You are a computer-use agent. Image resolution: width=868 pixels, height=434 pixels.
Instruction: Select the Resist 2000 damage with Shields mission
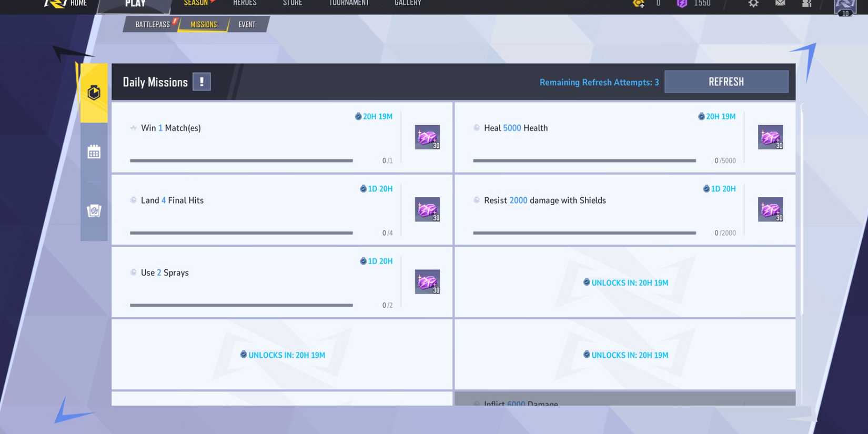[544, 200]
